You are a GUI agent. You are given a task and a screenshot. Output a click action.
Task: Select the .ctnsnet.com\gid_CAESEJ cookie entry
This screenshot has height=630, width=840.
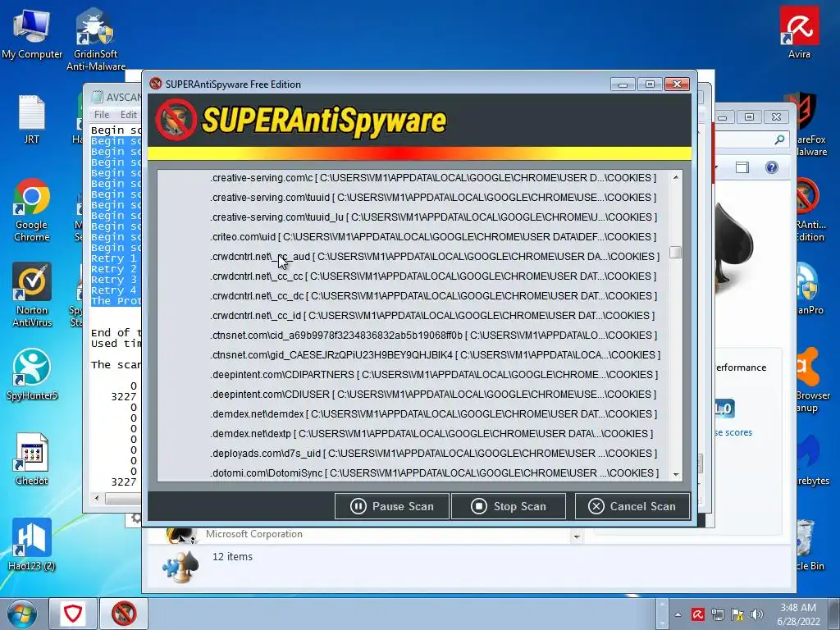pos(435,355)
